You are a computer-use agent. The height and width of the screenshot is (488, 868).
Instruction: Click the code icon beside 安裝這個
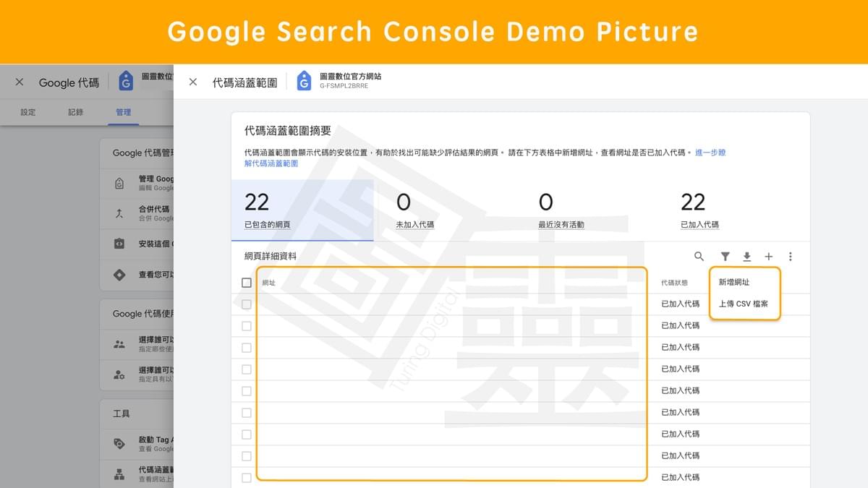(119, 244)
